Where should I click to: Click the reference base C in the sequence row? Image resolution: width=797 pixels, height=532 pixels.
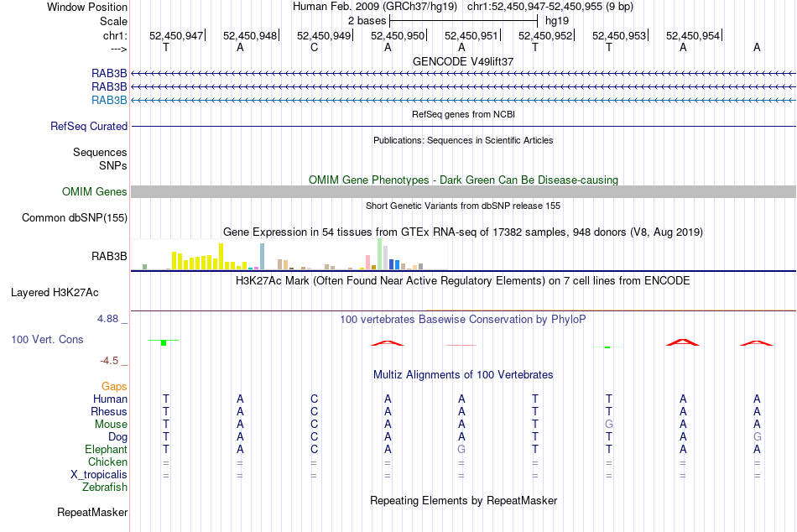[x=314, y=47]
